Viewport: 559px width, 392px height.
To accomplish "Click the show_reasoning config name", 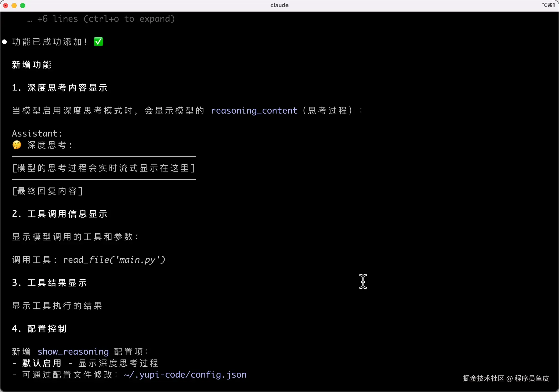I will point(73,351).
